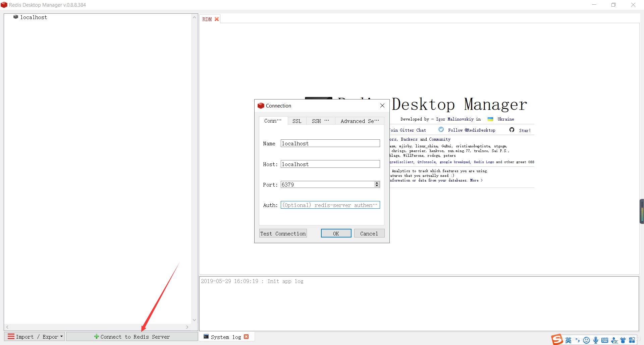
Task: Close the Connection dialog with the X button
Action: pos(382,106)
